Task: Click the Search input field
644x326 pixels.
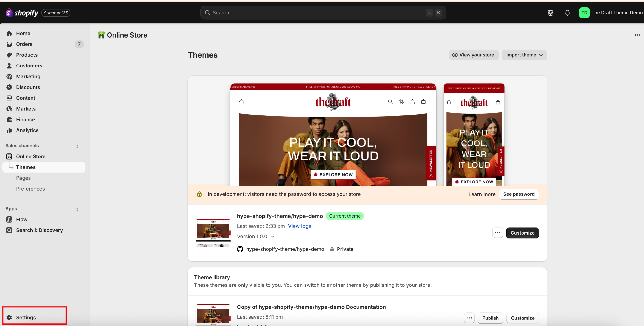Action: (323, 13)
